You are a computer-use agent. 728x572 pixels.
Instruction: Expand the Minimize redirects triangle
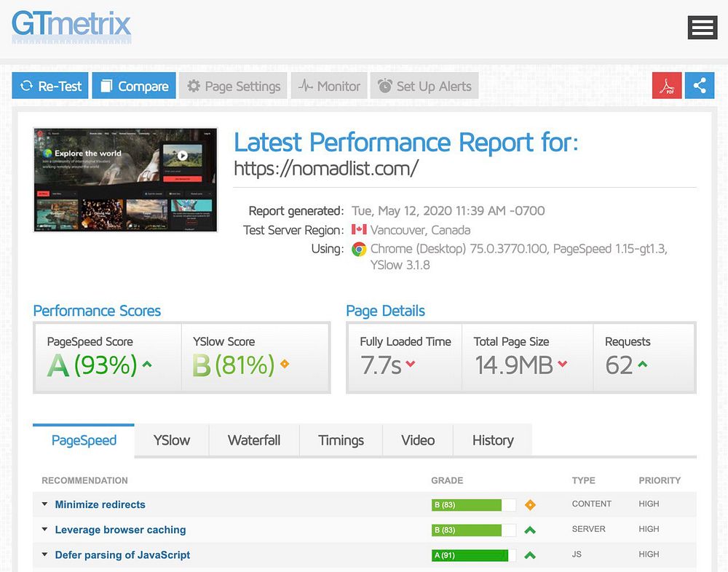click(x=44, y=504)
